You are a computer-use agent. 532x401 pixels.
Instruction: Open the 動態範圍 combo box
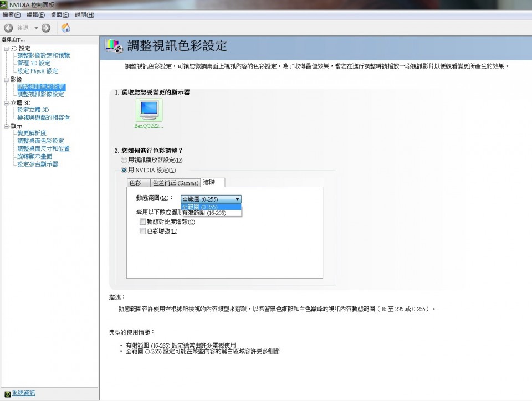click(x=211, y=199)
